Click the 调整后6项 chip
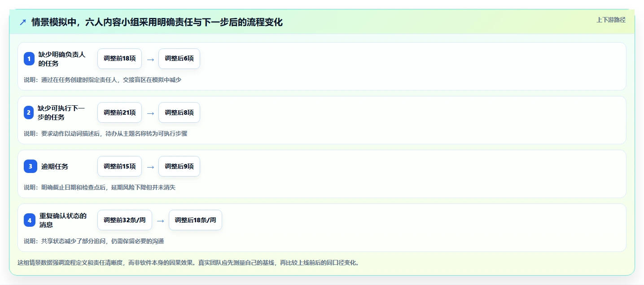Viewport: 644px width, 285px height. 179,59
